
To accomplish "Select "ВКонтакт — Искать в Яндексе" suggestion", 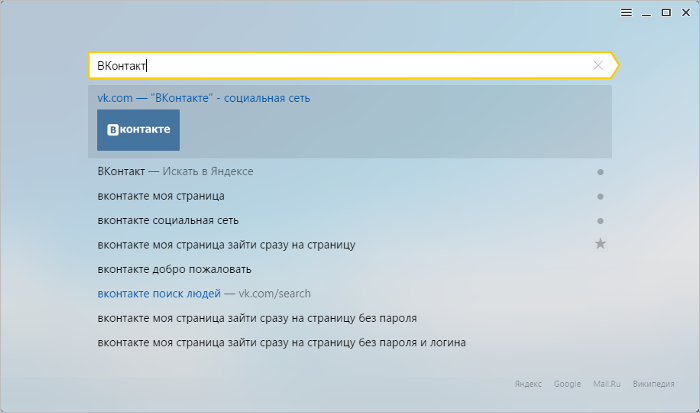I will 175,171.
